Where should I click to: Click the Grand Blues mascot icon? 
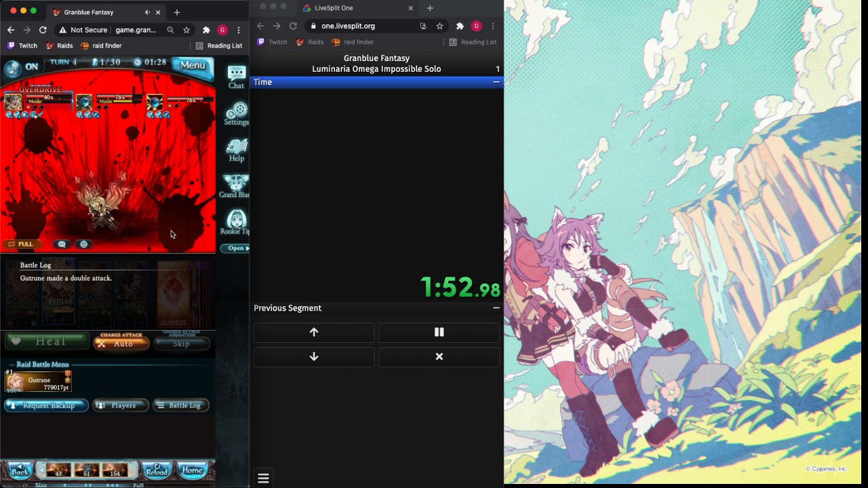[x=235, y=186]
